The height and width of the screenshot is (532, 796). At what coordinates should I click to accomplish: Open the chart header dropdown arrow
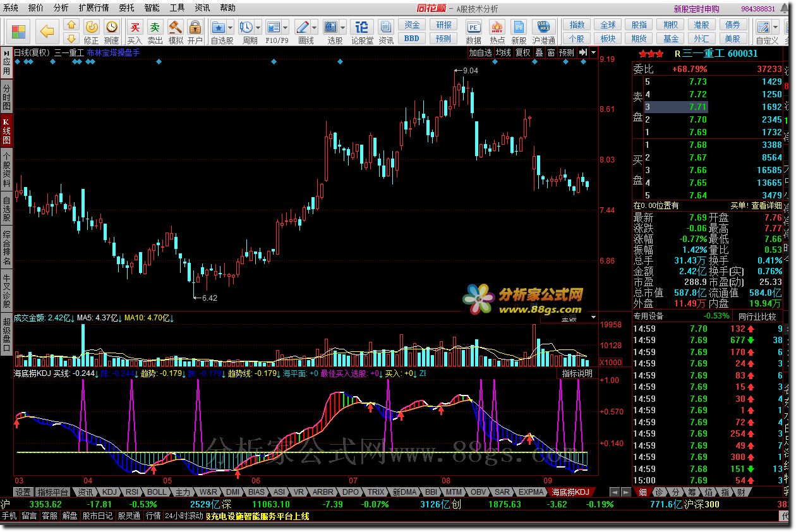click(593, 52)
